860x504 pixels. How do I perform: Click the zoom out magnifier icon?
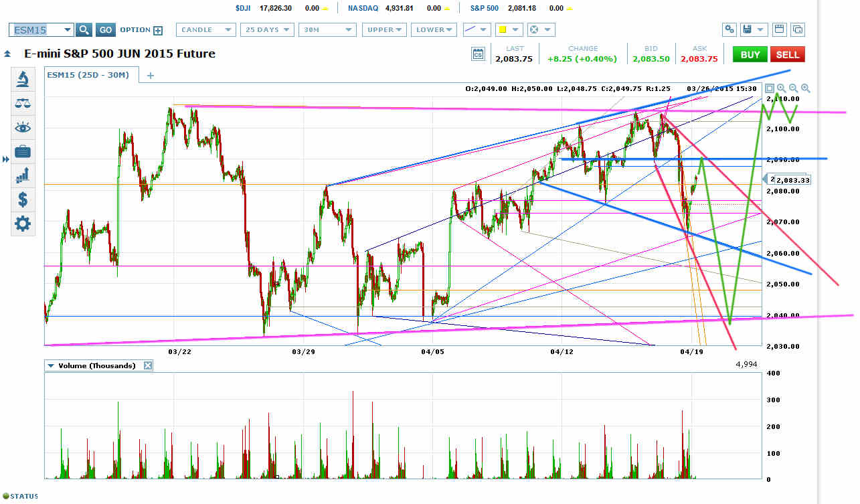click(x=793, y=88)
